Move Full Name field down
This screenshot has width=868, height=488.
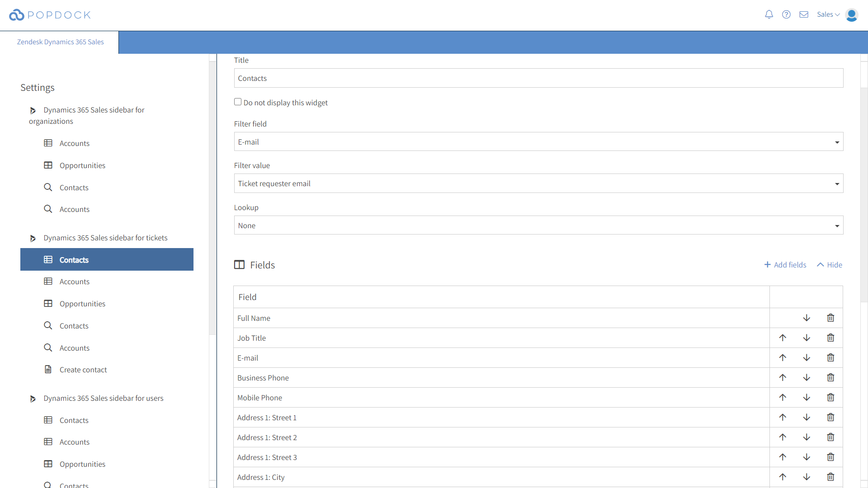pyautogui.click(x=807, y=318)
